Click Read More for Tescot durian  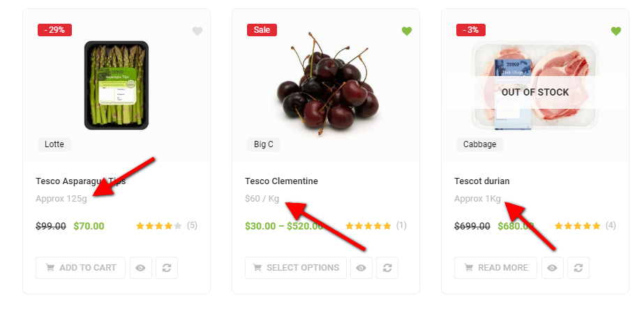[496, 268]
